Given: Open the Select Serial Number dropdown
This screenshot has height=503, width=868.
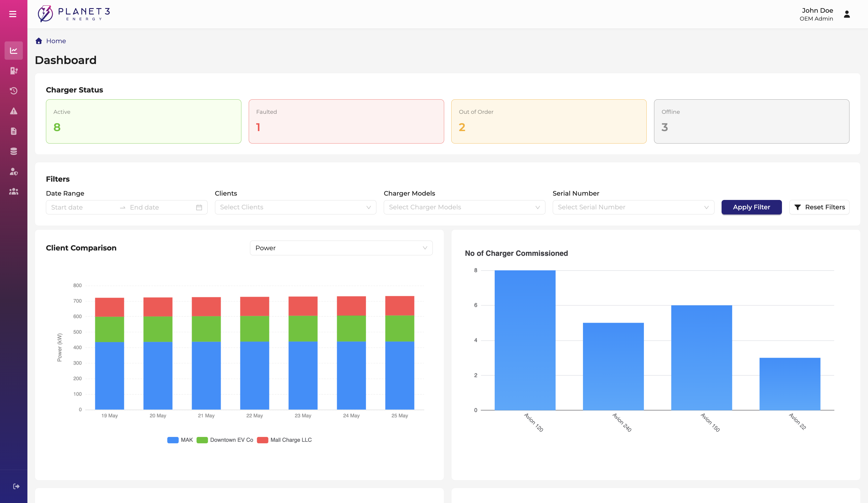Looking at the screenshot, I should click(x=633, y=207).
